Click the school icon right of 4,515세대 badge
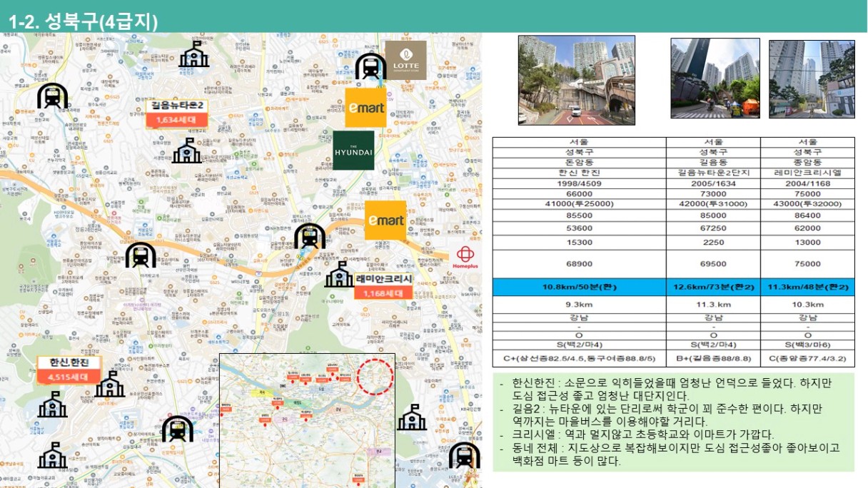This screenshot has height=488, width=868. pyautogui.click(x=110, y=384)
